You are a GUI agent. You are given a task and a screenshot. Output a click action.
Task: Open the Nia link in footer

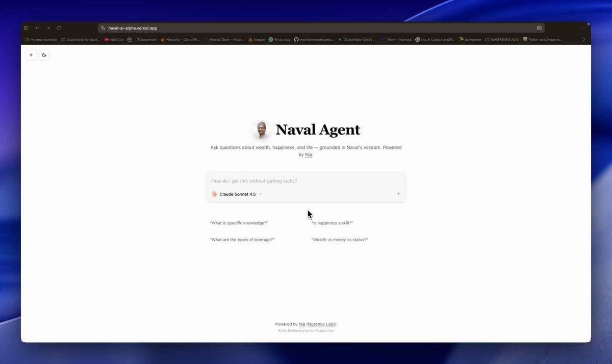point(302,324)
